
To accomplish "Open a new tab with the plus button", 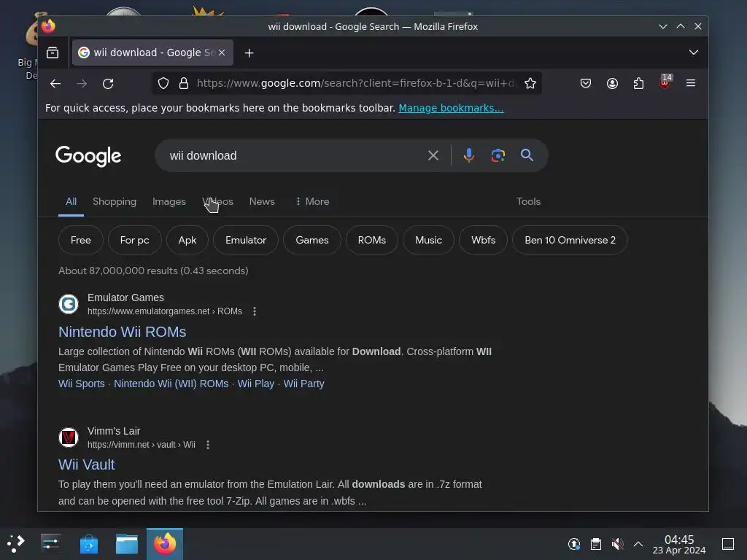I will (x=249, y=52).
